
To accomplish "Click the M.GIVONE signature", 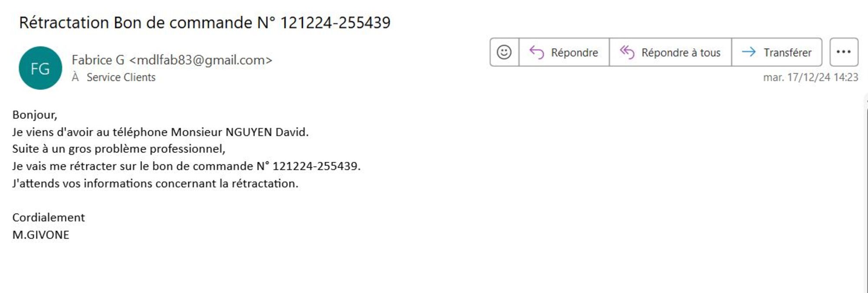I will pos(41,235).
